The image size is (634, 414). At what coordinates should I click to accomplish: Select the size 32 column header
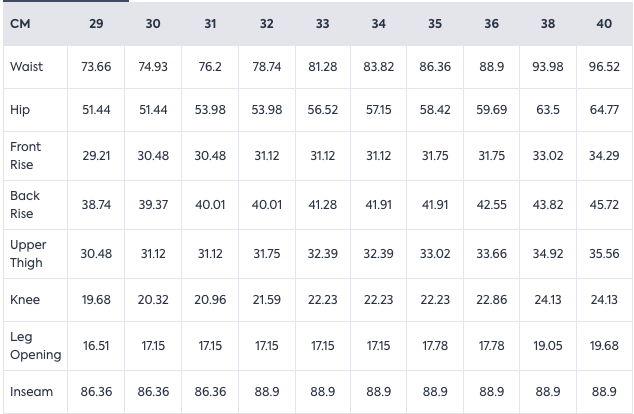[266, 24]
